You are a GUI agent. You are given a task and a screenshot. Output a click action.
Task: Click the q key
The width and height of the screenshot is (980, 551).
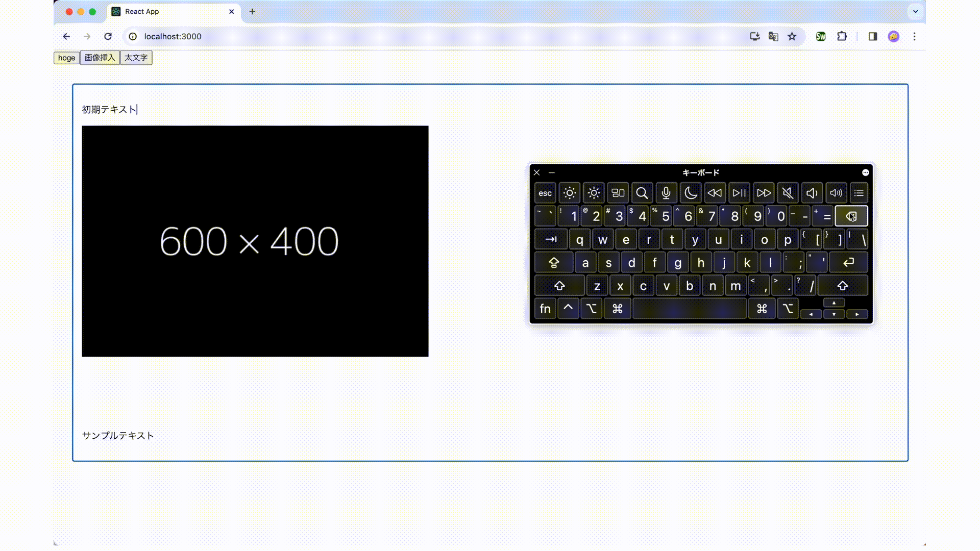580,239
